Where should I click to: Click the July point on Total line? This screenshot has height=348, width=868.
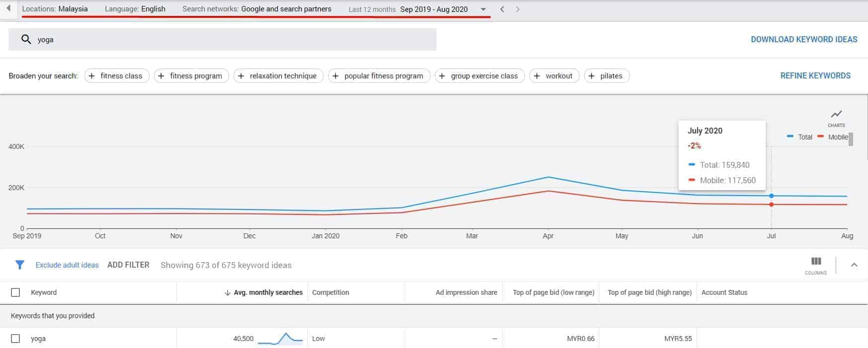pyautogui.click(x=771, y=196)
